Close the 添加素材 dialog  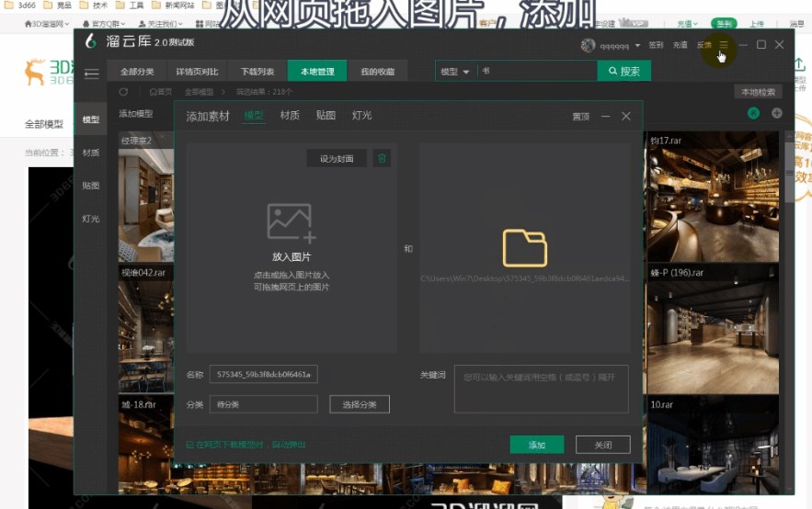point(626,117)
